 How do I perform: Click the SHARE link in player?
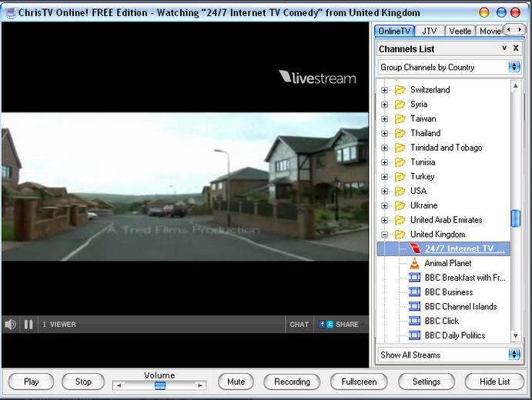(x=346, y=325)
